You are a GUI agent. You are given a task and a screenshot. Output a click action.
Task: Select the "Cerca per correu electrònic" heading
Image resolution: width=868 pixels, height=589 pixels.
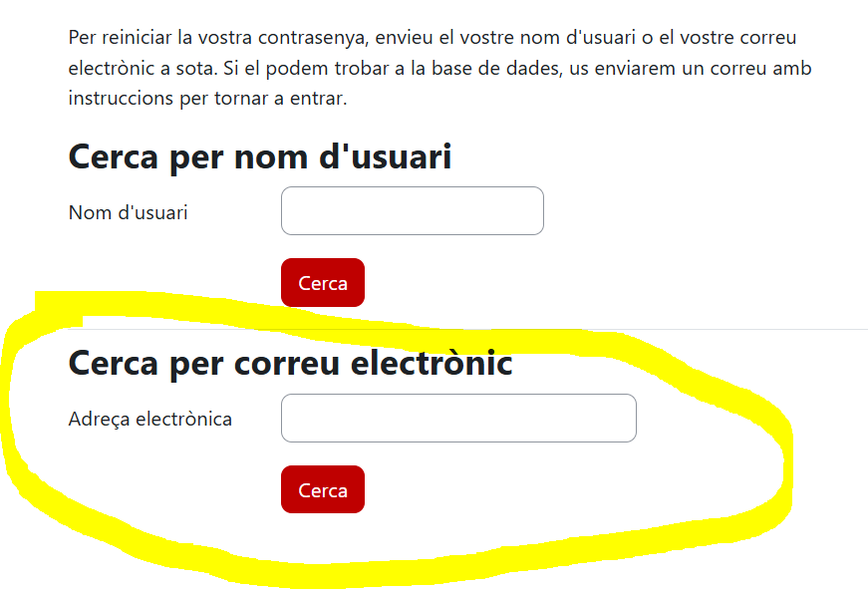pyautogui.click(x=290, y=364)
